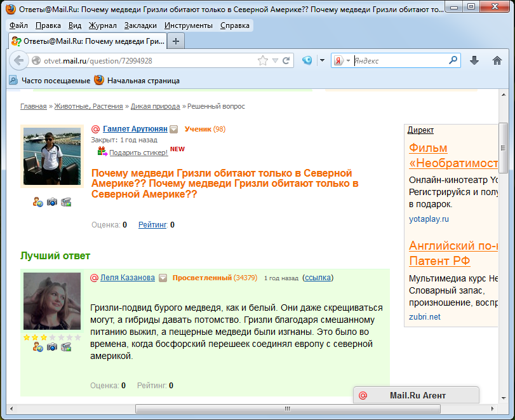This screenshot has height=420, width=515.
Task: Click into the Яндекс search field
Action: pos(400,61)
